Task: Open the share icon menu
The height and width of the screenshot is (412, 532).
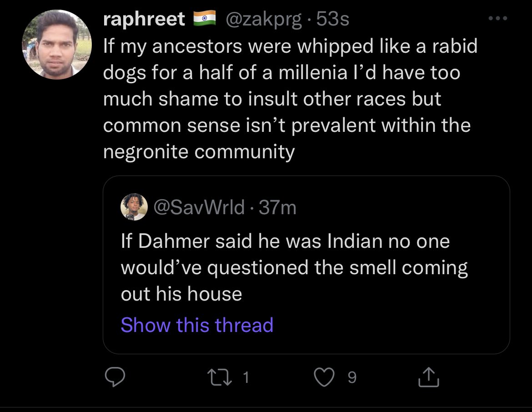Action: pyautogui.click(x=428, y=377)
